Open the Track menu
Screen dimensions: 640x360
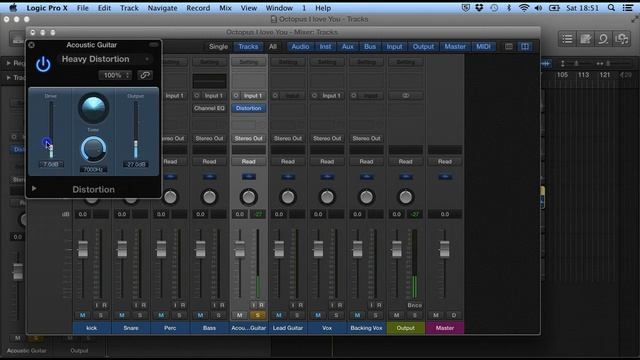coord(129,8)
